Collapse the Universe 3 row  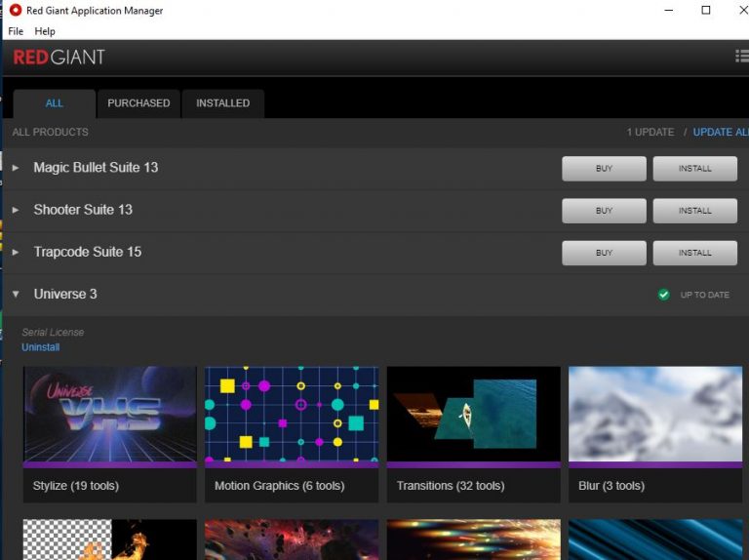pos(16,294)
